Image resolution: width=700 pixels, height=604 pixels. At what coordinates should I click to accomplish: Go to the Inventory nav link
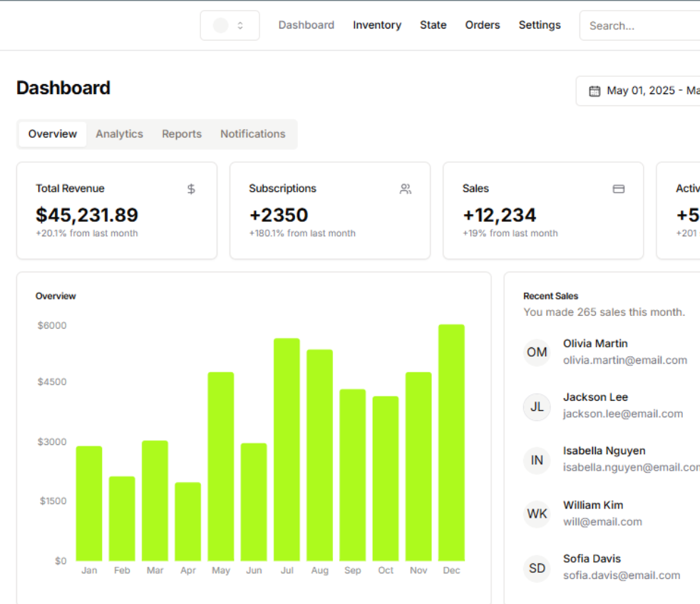pos(377,25)
